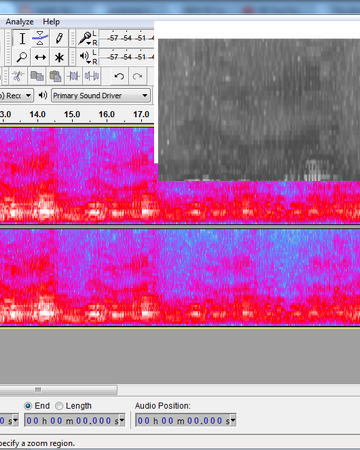Click the Paste clipboard icon
The height and width of the screenshot is (450, 360).
(55, 76)
